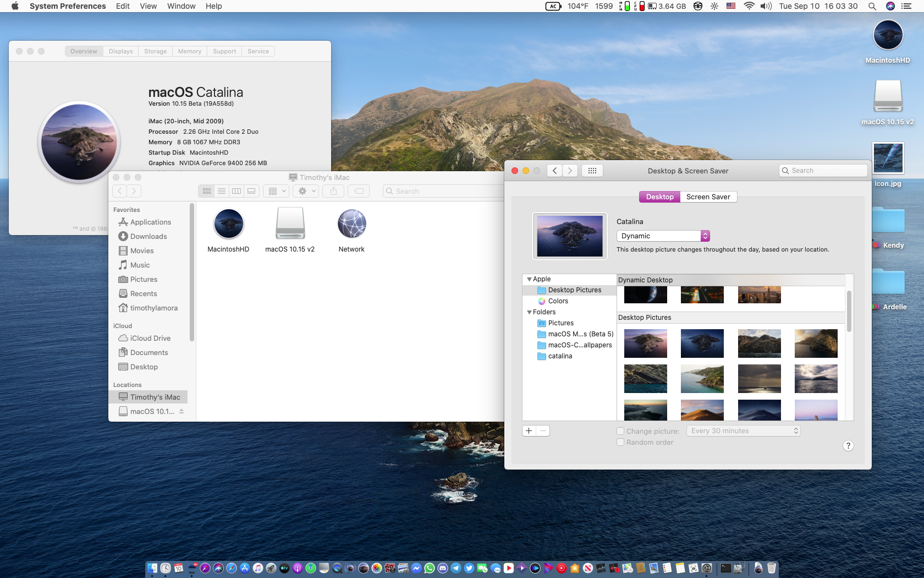Click Finder edit tags button

click(359, 191)
